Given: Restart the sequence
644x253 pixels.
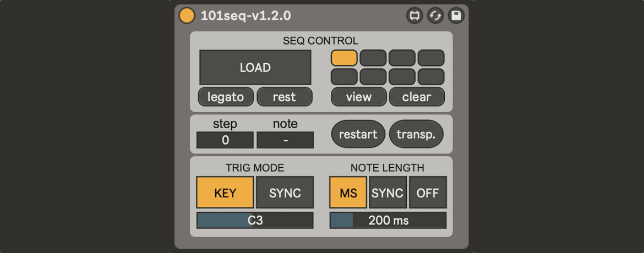Looking at the screenshot, I should pos(358,134).
